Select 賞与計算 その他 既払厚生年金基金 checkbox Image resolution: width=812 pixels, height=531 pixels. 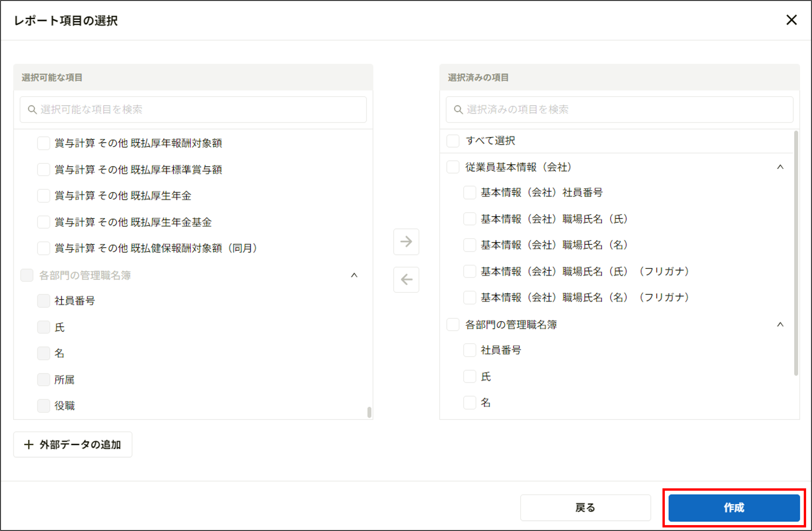(43, 222)
